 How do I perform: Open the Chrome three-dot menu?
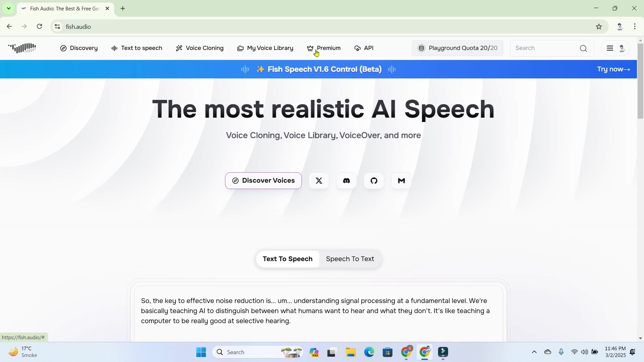[x=635, y=26]
